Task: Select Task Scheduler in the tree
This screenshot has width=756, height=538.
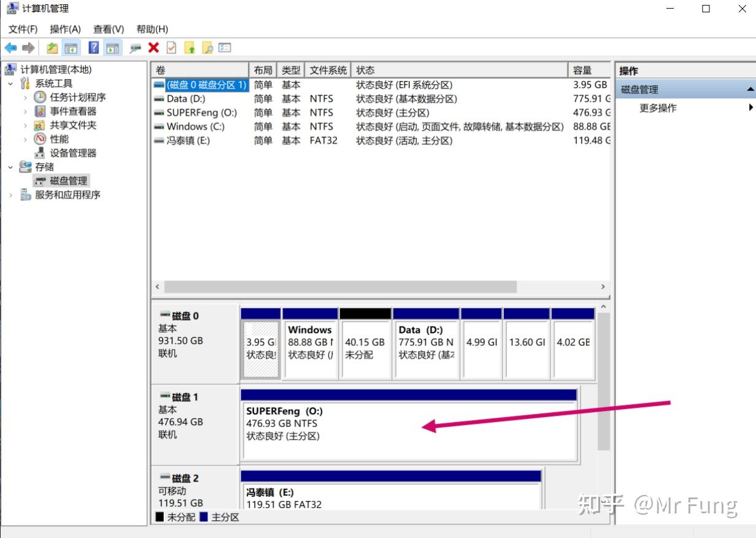Action: point(77,97)
